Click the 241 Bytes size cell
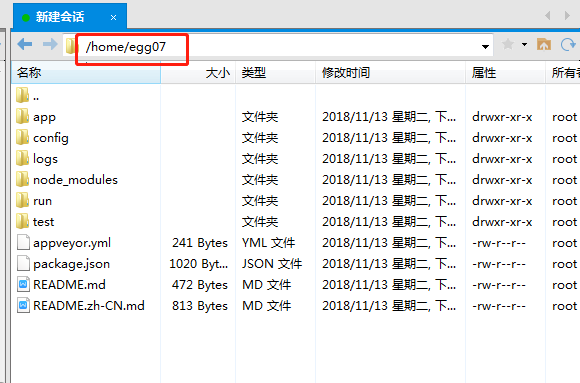 pos(200,243)
